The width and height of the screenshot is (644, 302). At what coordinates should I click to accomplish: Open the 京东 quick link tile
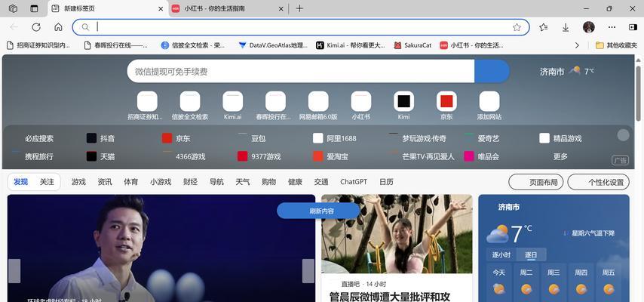[x=446, y=106]
